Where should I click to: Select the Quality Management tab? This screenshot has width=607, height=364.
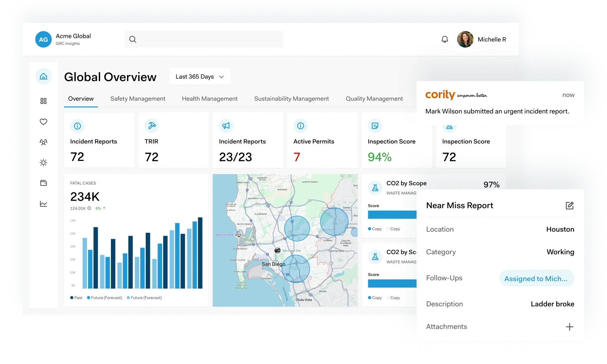[x=374, y=99]
